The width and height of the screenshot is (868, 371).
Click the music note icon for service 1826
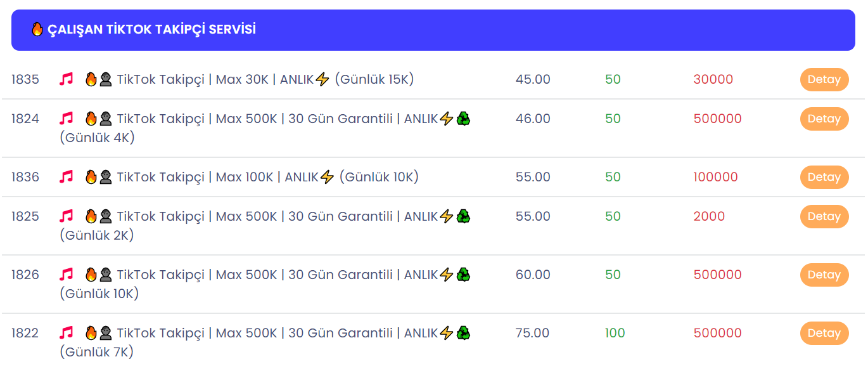click(x=67, y=275)
